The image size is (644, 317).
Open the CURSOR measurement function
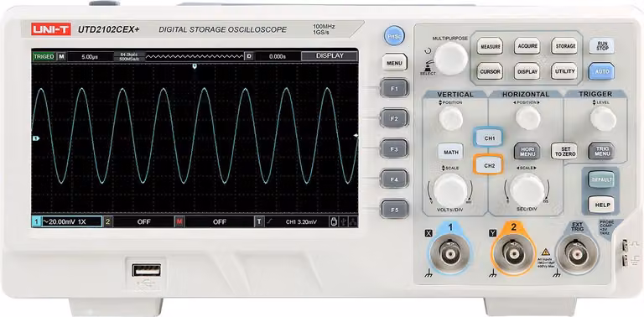[x=490, y=71]
